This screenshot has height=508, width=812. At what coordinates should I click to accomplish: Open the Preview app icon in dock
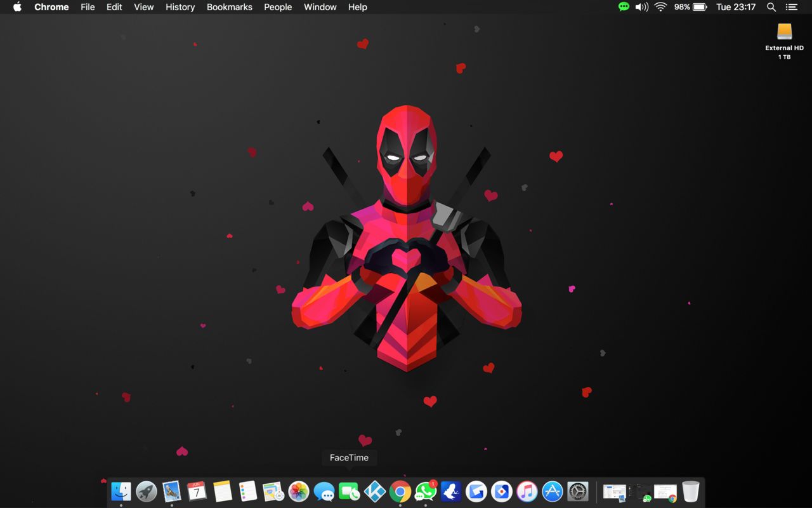(x=273, y=491)
